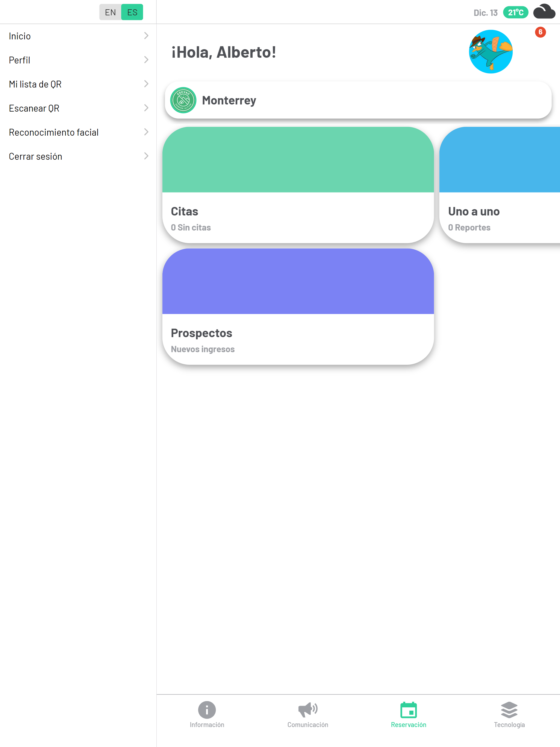Click the 'Nuevos ingresos' subtitle
The width and height of the screenshot is (560, 747).
tap(203, 349)
